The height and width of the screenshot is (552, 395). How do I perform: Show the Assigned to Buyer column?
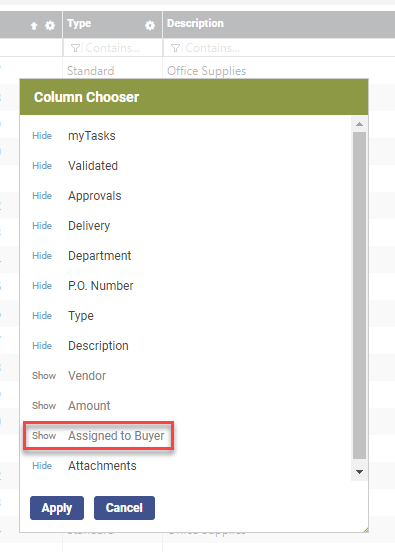tap(44, 435)
